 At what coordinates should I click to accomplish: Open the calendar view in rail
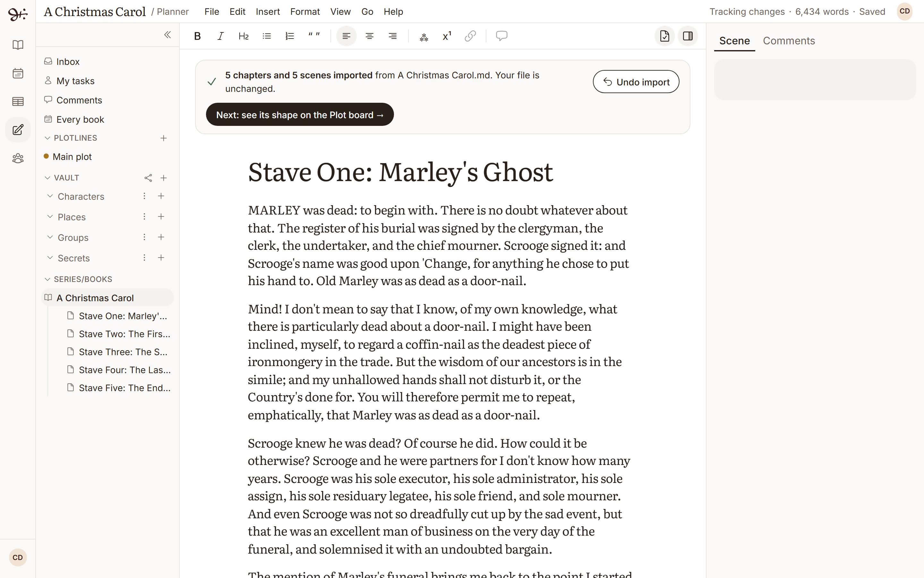[x=18, y=73]
